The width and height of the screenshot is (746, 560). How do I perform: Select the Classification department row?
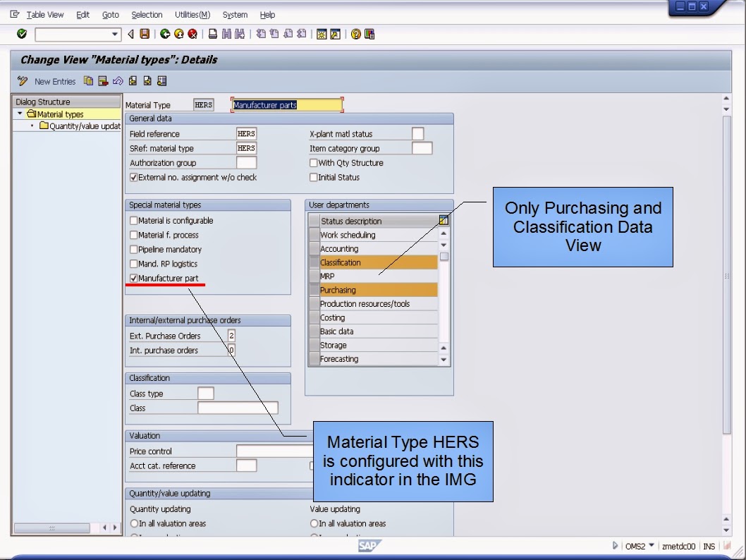[378, 262]
